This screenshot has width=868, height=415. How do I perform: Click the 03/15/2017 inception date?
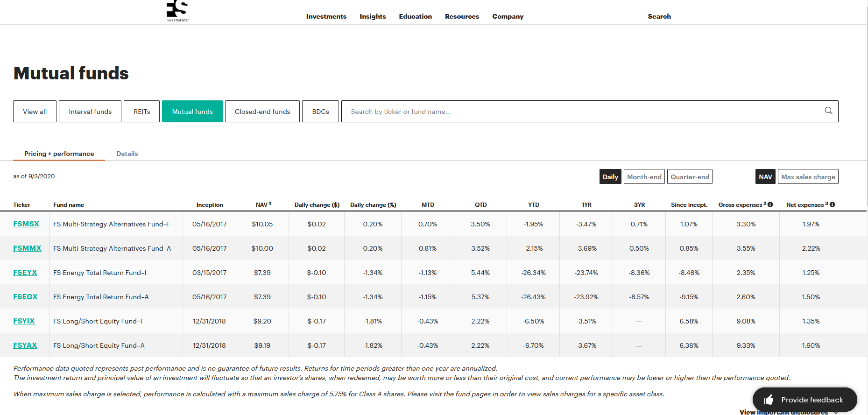pyautogui.click(x=209, y=273)
